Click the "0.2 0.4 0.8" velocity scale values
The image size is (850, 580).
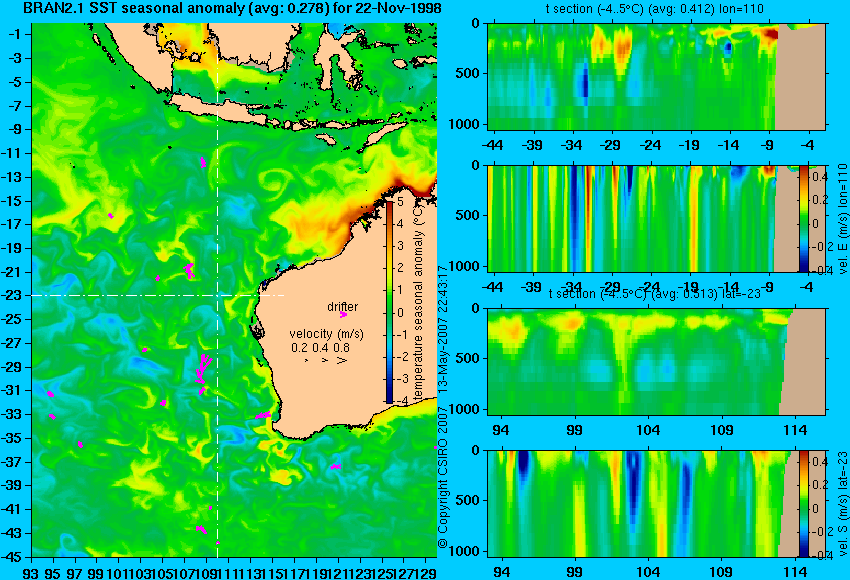[x=320, y=347]
